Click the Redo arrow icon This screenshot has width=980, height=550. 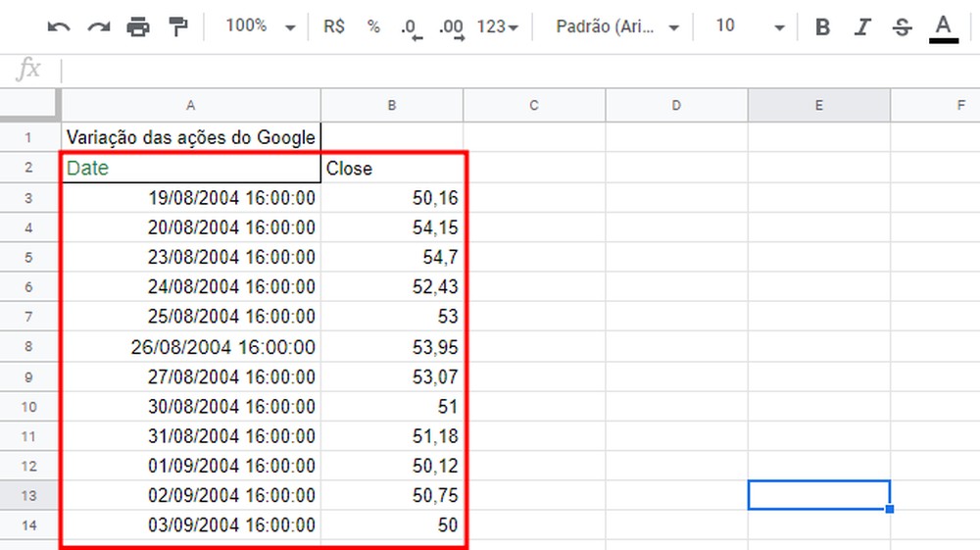(99, 26)
